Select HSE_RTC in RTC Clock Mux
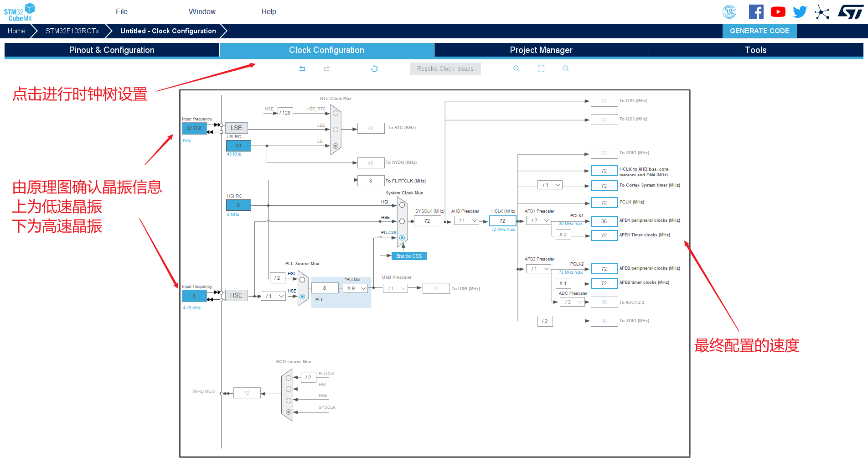 (x=336, y=113)
